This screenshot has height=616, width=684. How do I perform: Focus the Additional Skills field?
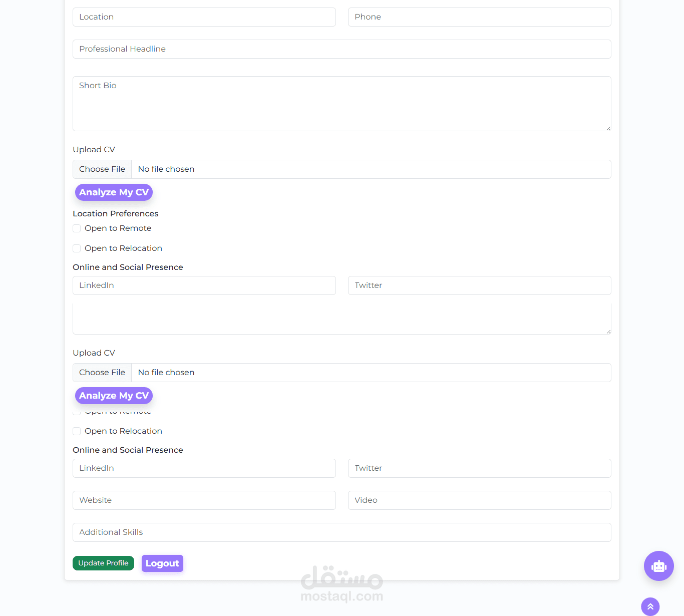(x=342, y=532)
